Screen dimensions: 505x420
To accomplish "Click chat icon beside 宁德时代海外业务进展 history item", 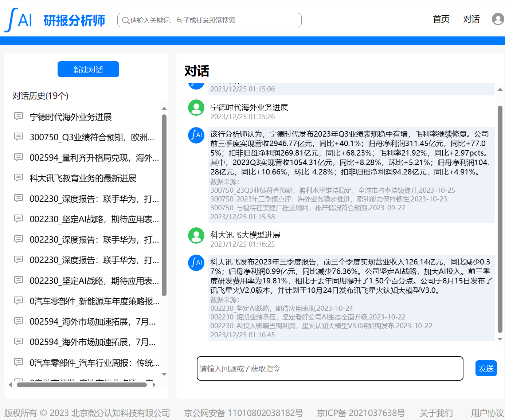I will pos(18,116).
